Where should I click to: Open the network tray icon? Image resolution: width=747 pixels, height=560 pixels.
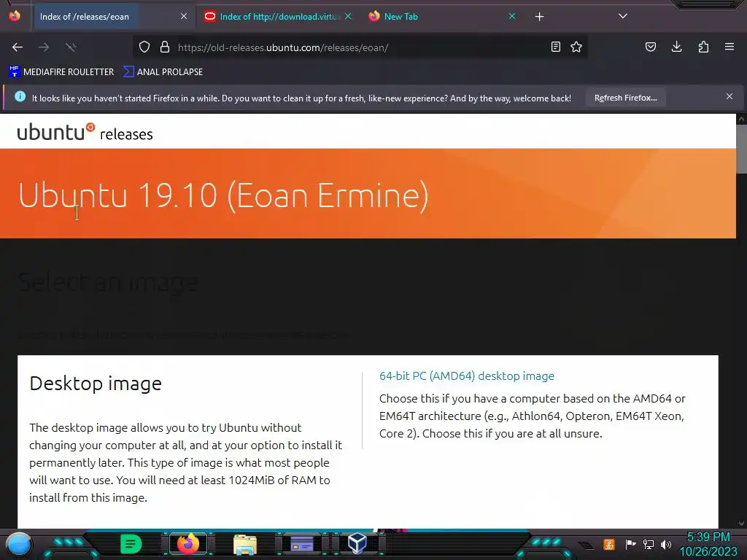point(649,544)
